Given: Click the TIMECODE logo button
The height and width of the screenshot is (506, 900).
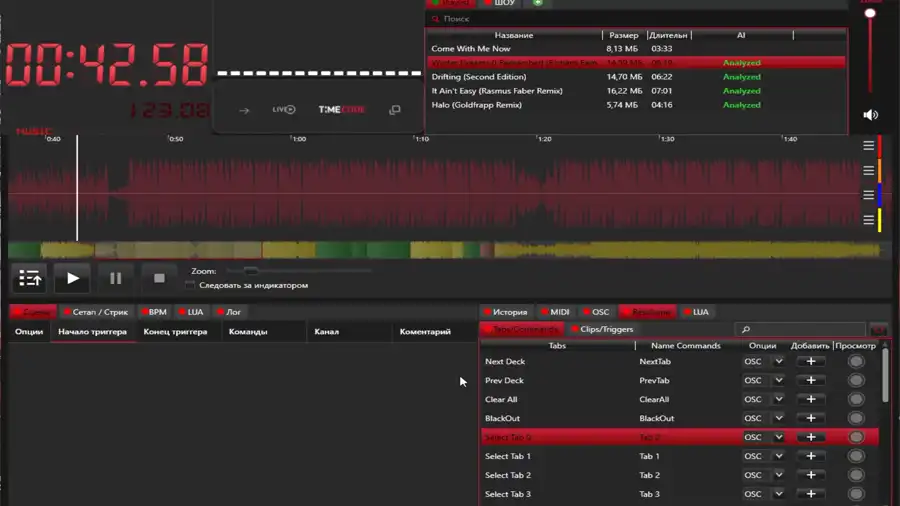Looking at the screenshot, I should 341,110.
